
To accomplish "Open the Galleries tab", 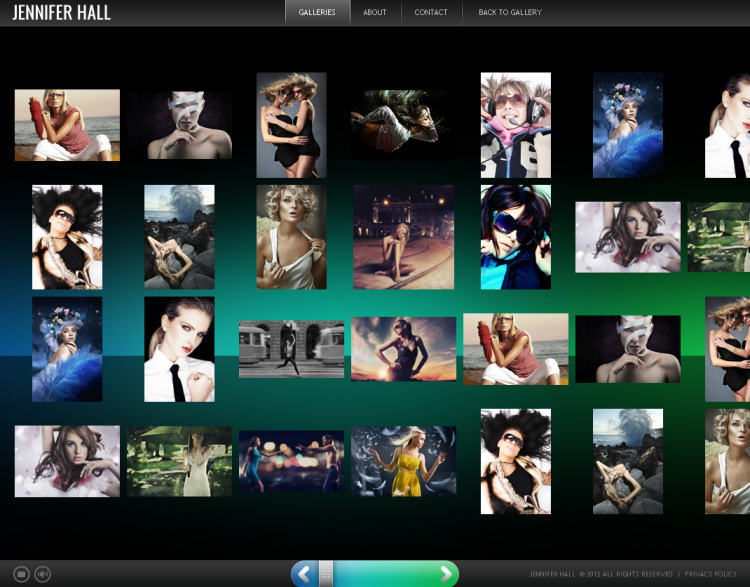I will [x=317, y=12].
